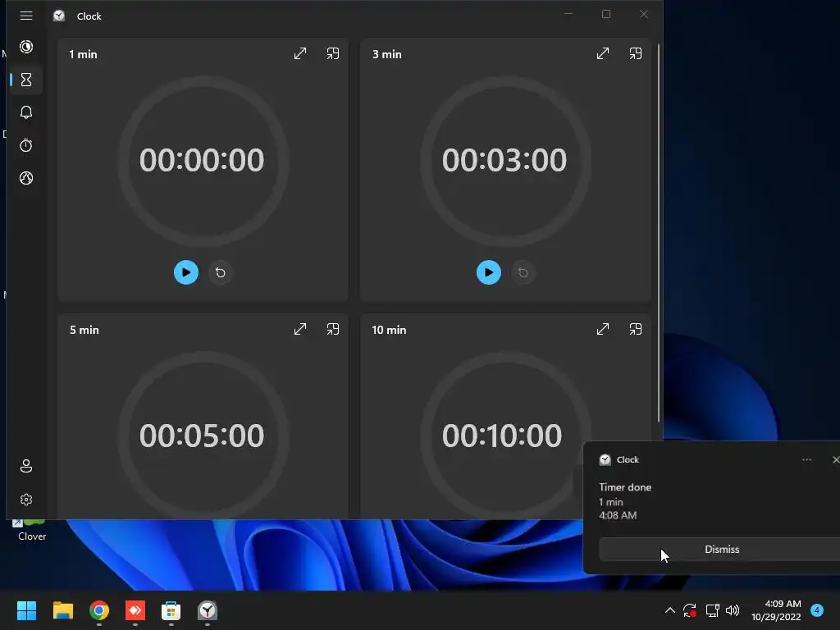The height and width of the screenshot is (630, 840).
Task: Reset the 3 min timer
Action: (x=523, y=272)
